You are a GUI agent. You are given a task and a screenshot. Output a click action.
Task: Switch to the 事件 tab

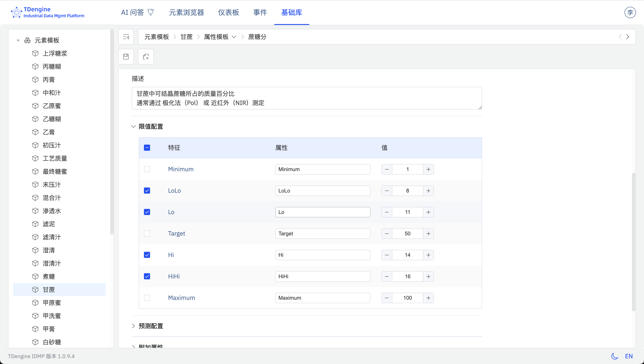[x=260, y=12]
